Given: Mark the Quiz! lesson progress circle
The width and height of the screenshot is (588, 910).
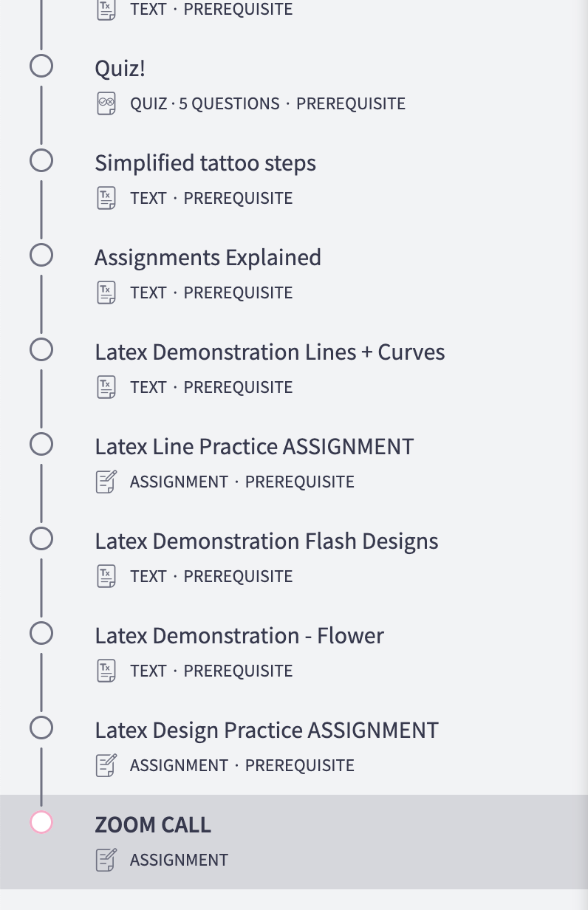Looking at the screenshot, I should point(41,66).
